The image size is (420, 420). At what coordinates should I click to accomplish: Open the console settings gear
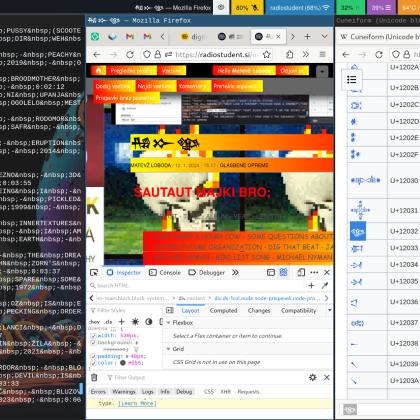[313, 377]
